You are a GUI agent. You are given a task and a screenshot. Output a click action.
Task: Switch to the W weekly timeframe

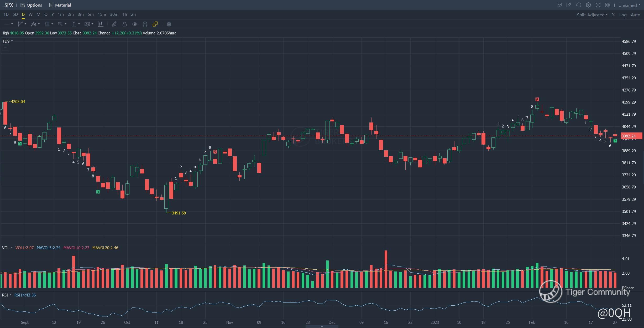30,14
